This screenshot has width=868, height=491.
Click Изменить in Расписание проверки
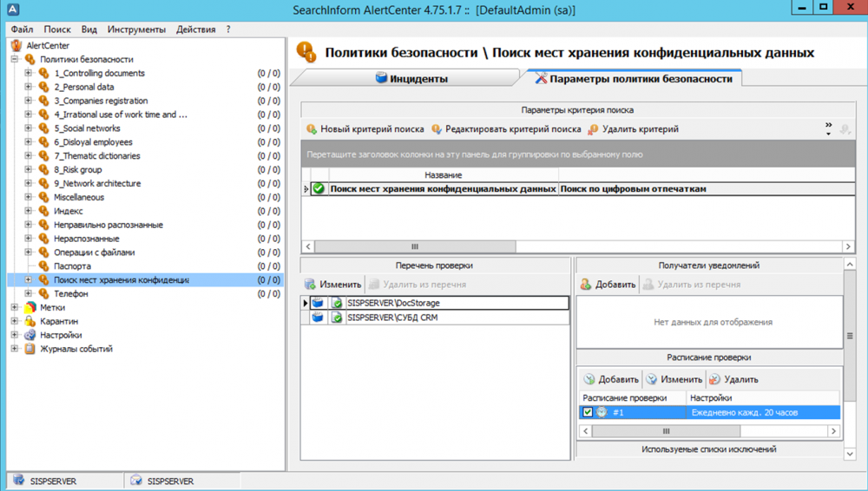pyautogui.click(x=674, y=379)
